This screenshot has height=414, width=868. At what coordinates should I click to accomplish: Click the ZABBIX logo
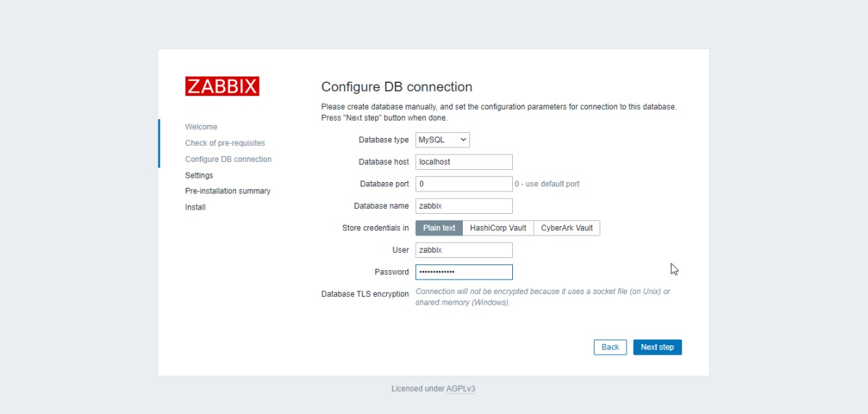coord(222,87)
